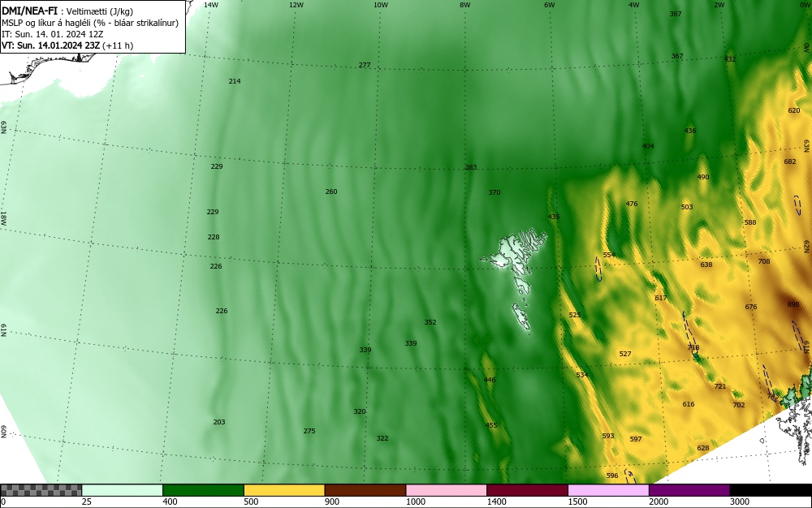Select the pink 1000–1400 legend swatch
Viewport: 812px width, 508px height.
coord(447,490)
